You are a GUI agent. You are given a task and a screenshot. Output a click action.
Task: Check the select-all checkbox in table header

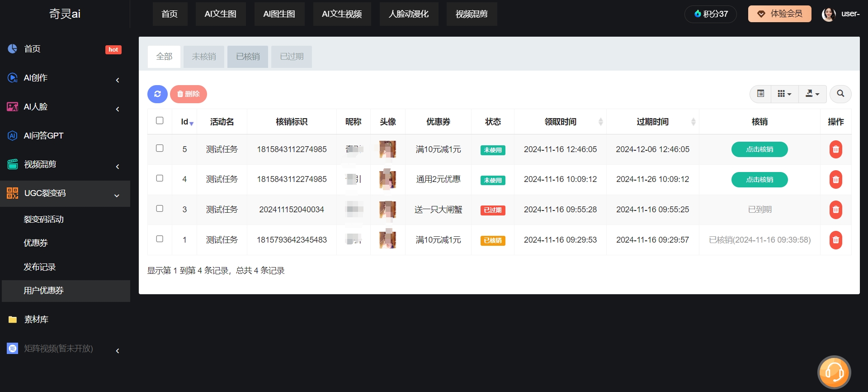click(160, 121)
